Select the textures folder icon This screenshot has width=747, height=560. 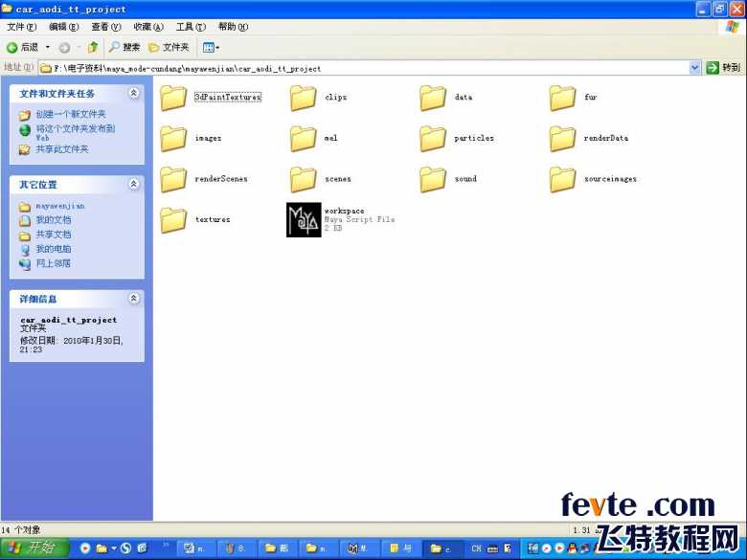point(173,220)
